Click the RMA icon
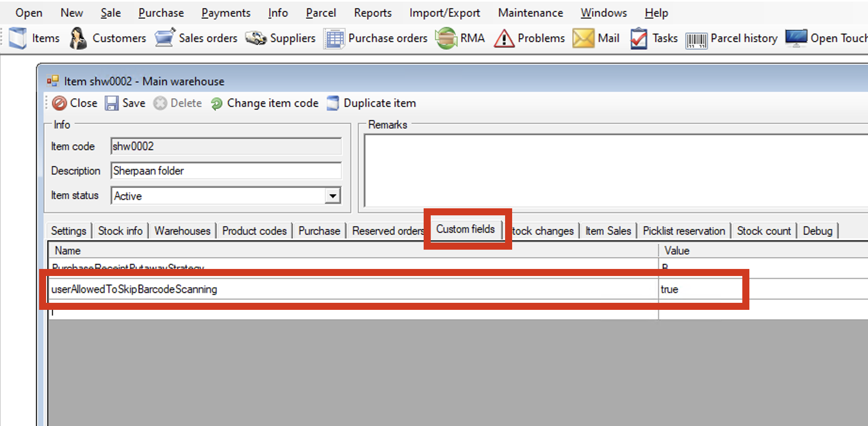 (x=446, y=38)
